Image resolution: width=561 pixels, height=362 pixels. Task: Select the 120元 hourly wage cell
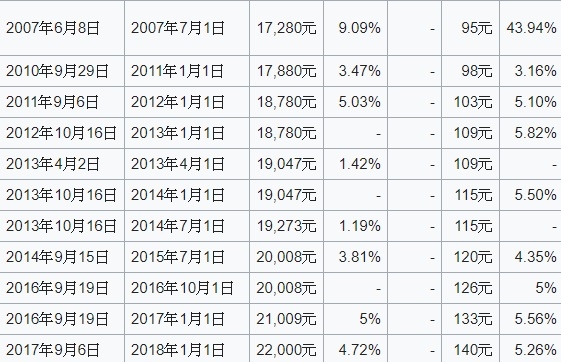[x=470, y=257]
